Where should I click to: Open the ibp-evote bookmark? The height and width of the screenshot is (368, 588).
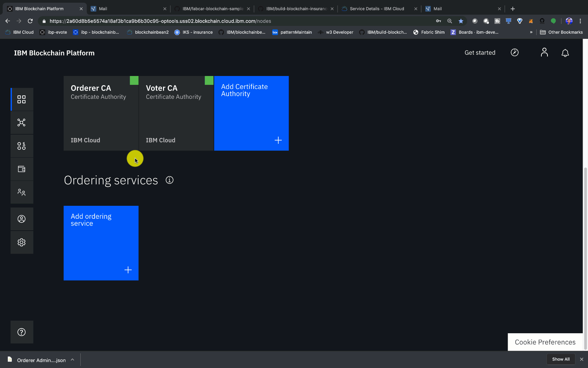point(53,32)
